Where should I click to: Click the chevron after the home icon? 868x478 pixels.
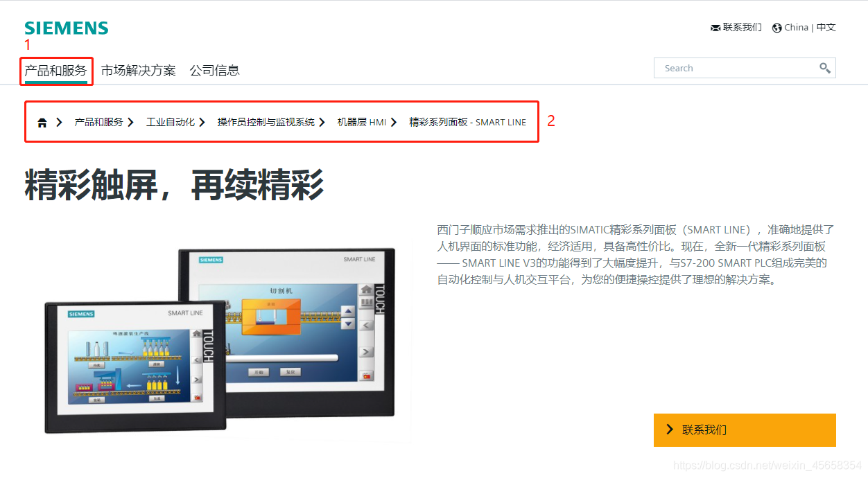(59, 122)
